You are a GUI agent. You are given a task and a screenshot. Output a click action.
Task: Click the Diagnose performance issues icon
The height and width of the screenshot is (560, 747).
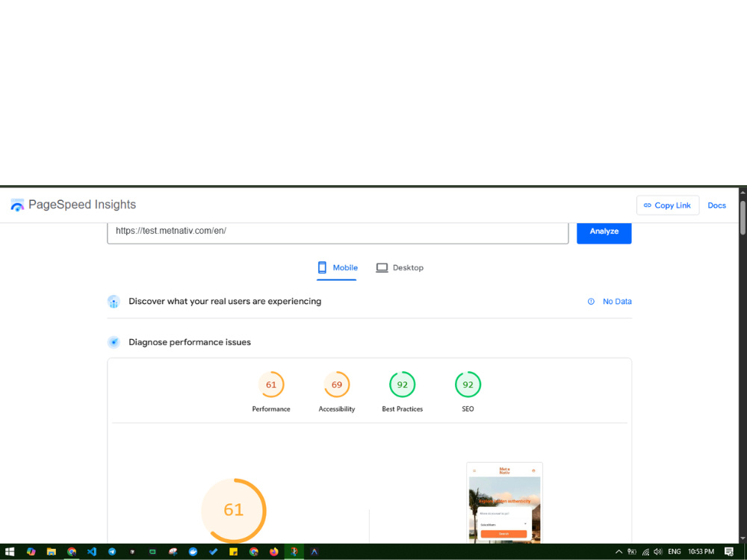pyautogui.click(x=114, y=342)
